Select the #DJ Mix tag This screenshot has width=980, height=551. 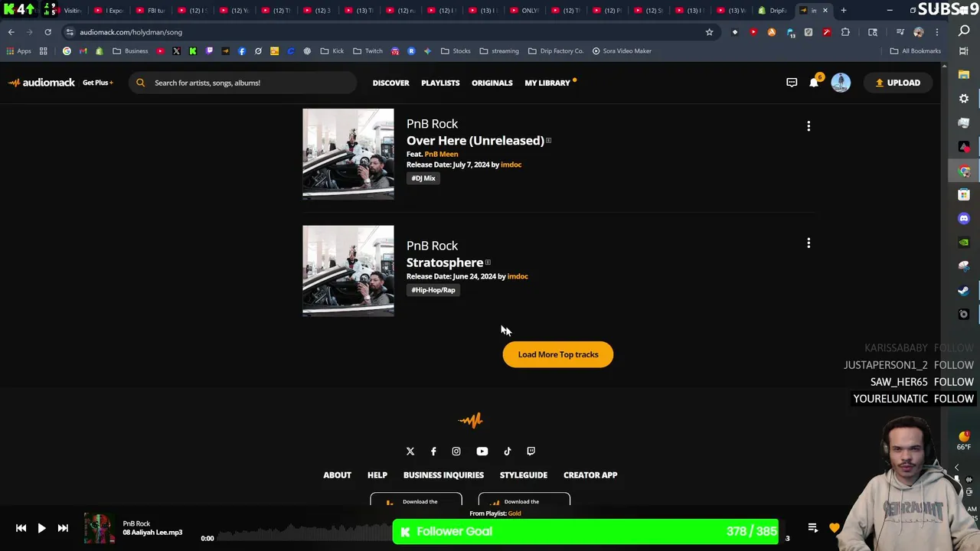(423, 178)
